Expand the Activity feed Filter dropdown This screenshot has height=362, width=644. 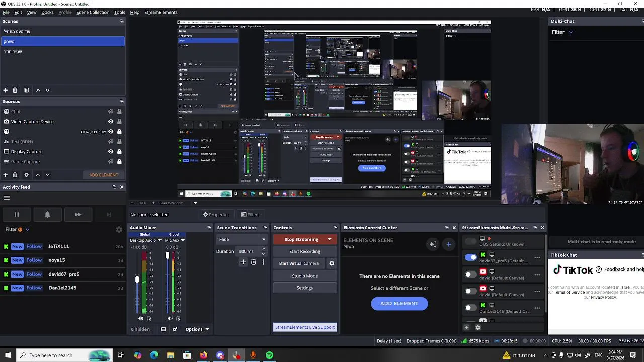point(18,229)
